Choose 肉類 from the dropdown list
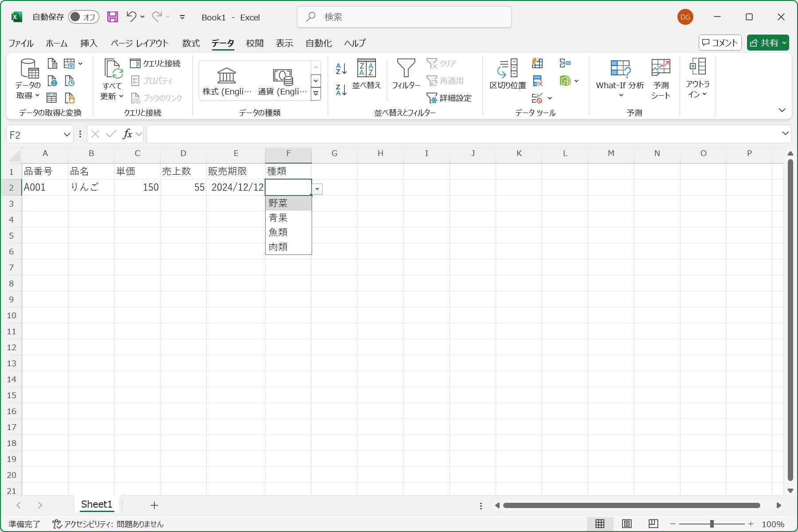This screenshot has height=532, width=798. [x=289, y=247]
